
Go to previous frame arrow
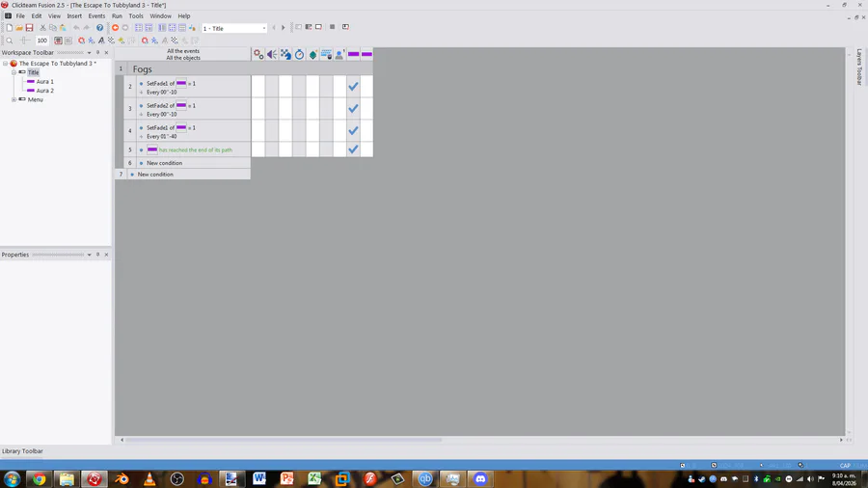coord(274,28)
